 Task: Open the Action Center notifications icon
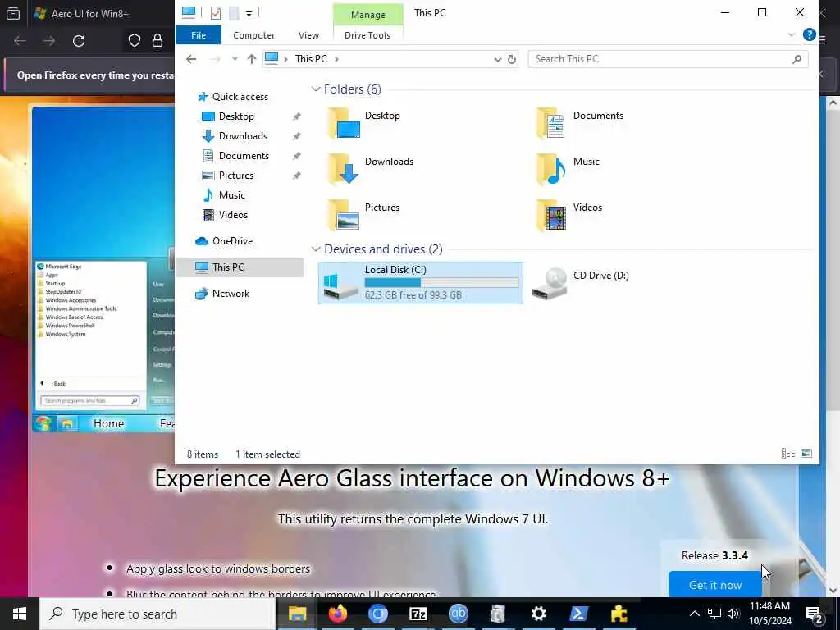[815, 614]
